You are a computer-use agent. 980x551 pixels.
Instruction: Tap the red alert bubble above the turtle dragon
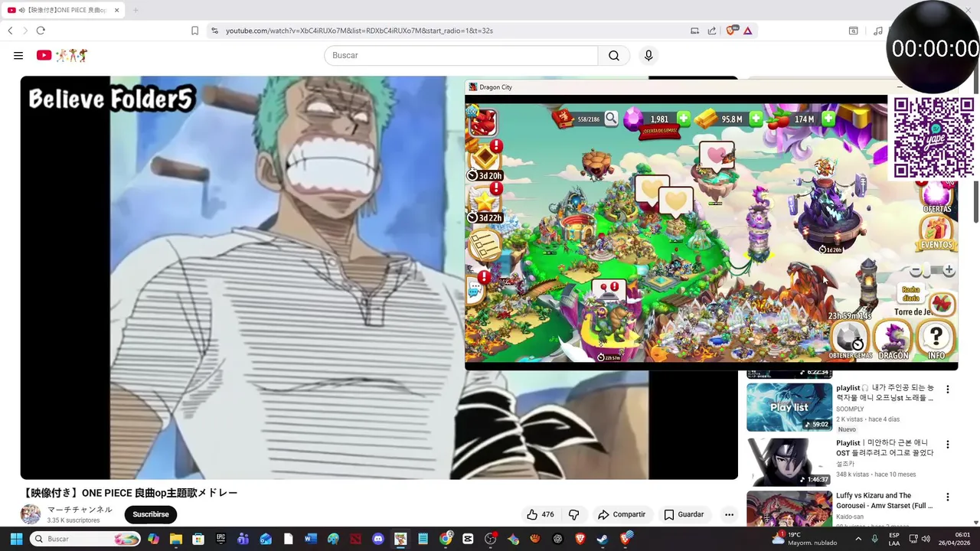point(609,290)
